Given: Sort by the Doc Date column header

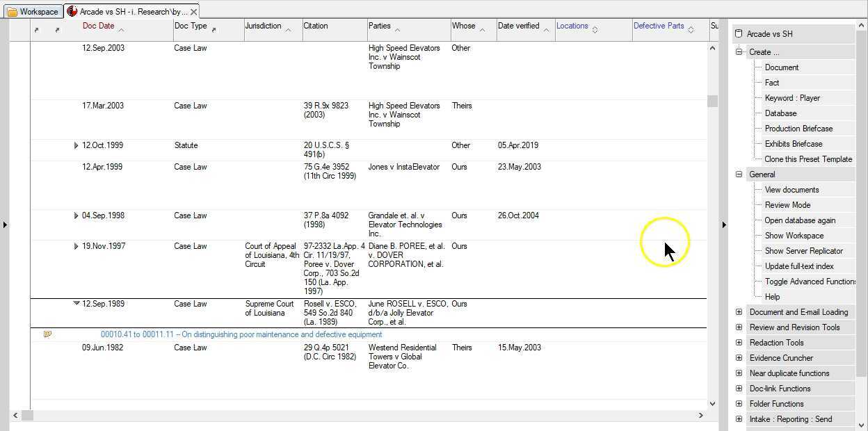Looking at the screenshot, I should (98, 26).
